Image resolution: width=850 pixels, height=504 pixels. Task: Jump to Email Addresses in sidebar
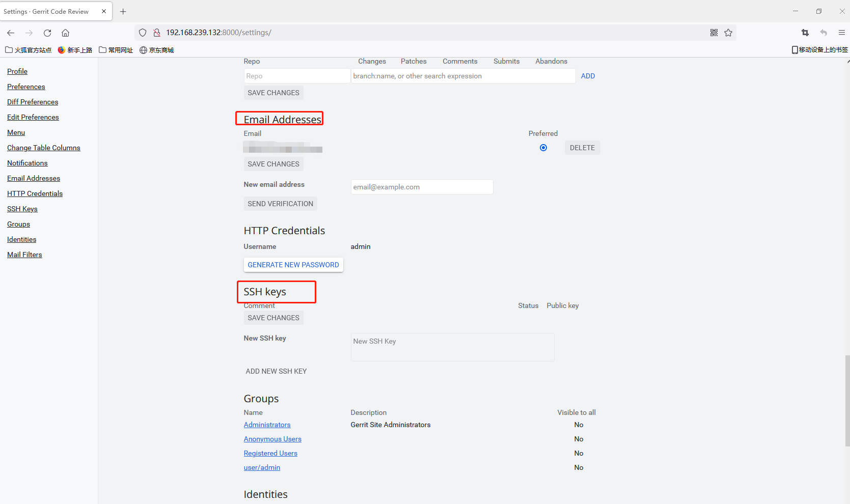[34, 178]
